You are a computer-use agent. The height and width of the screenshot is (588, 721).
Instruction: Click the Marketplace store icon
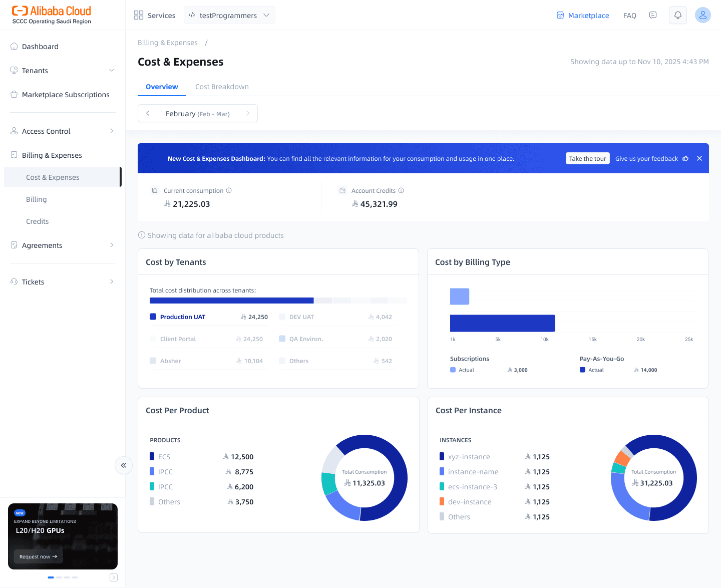tap(560, 15)
